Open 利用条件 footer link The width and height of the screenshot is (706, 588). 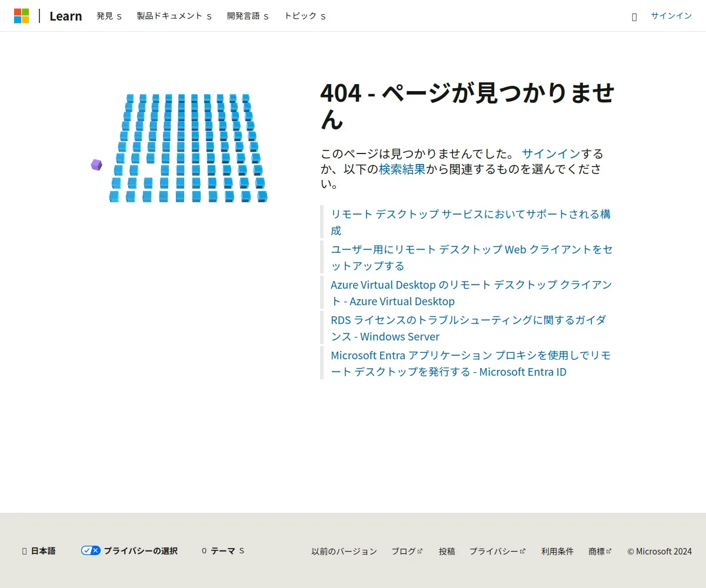[557, 551]
